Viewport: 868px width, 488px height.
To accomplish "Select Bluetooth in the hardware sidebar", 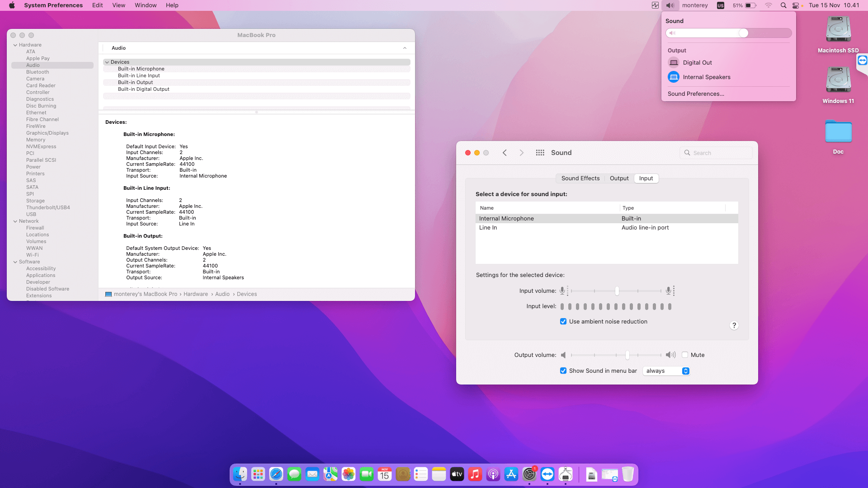I will (38, 72).
